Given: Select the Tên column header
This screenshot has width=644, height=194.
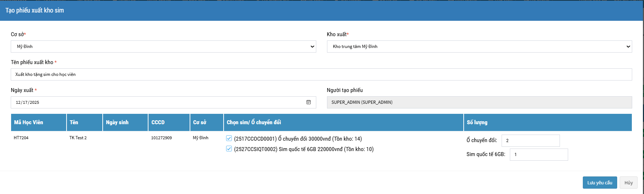Looking at the screenshot, I should coord(74,122).
